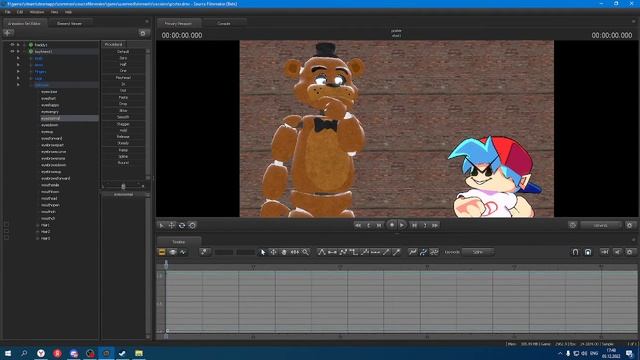Click the plus button to add animation set
The image size is (640, 360).
(x=8, y=33)
